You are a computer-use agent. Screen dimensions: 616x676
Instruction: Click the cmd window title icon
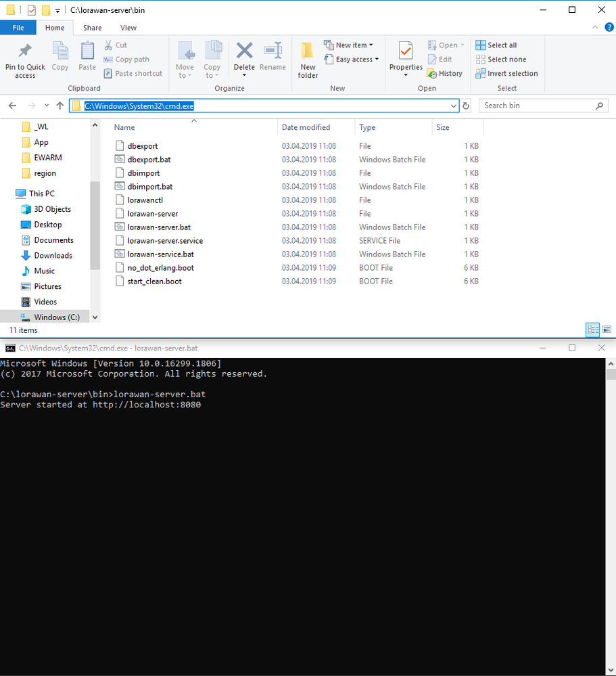pos(10,348)
